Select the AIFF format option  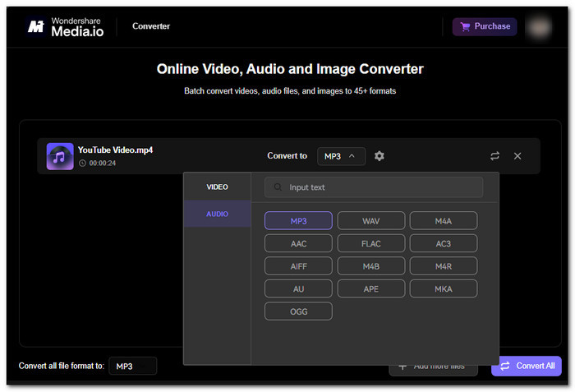(298, 266)
